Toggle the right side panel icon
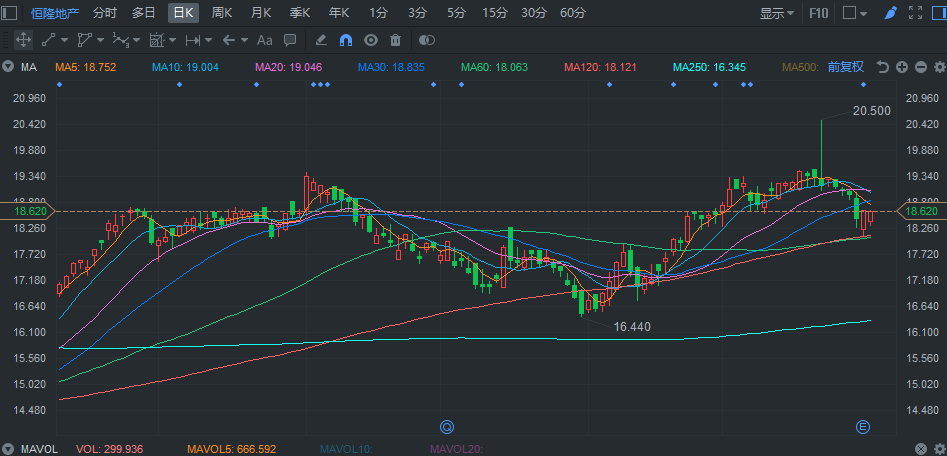Screen dimensions: 947x456 pyautogui.click(x=940, y=13)
